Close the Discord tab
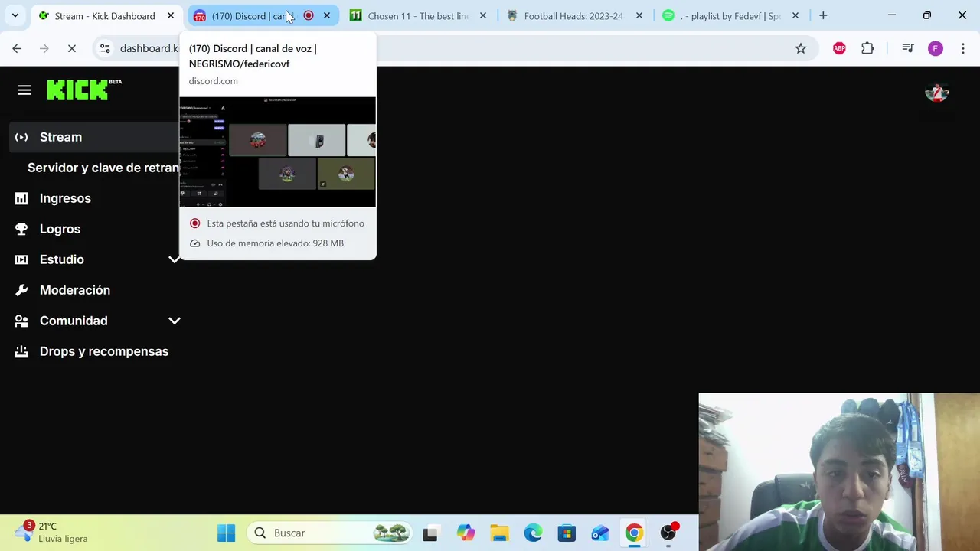 (x=327, y=15)
